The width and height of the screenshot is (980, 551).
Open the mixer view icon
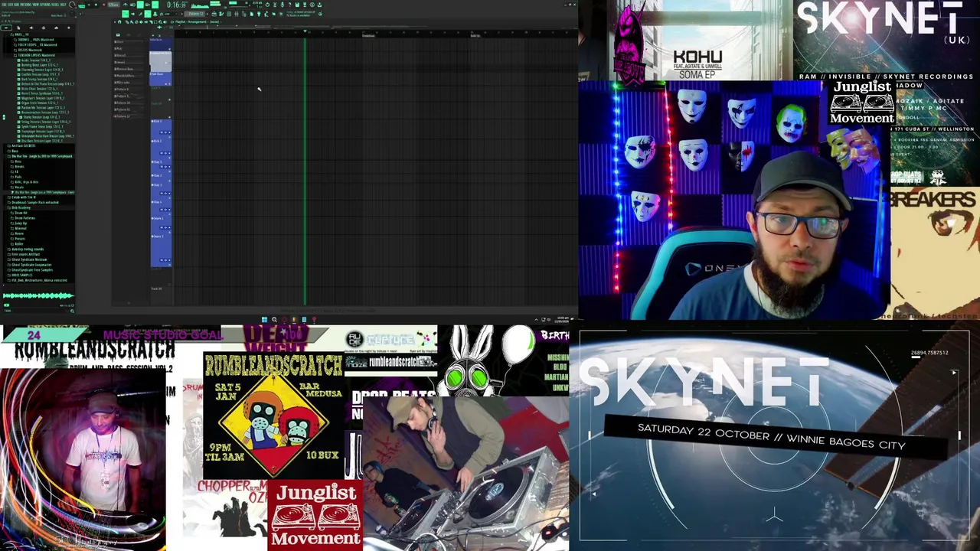(x=236, y=14)
